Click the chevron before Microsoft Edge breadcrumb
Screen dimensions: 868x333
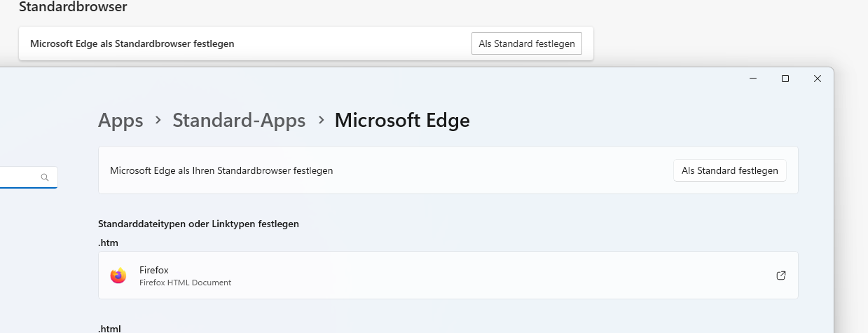pyautogui.click(x=321, y=121)
